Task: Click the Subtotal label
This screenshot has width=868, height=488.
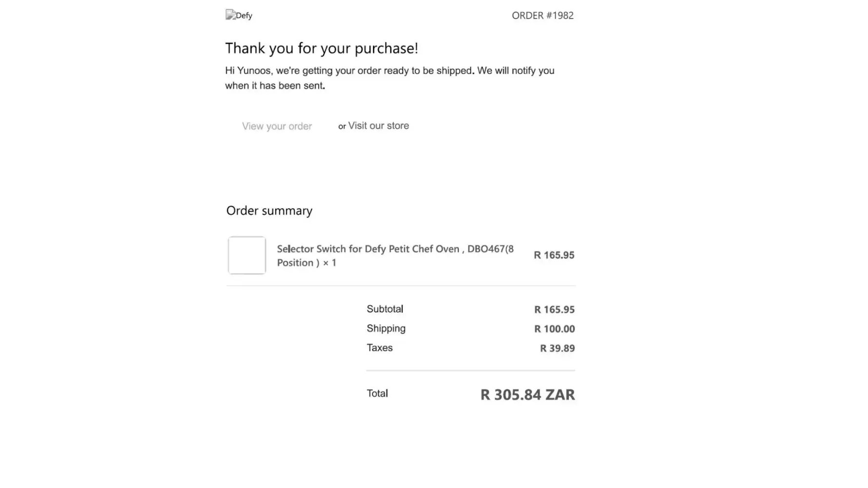Action: [x=385, y=309]
